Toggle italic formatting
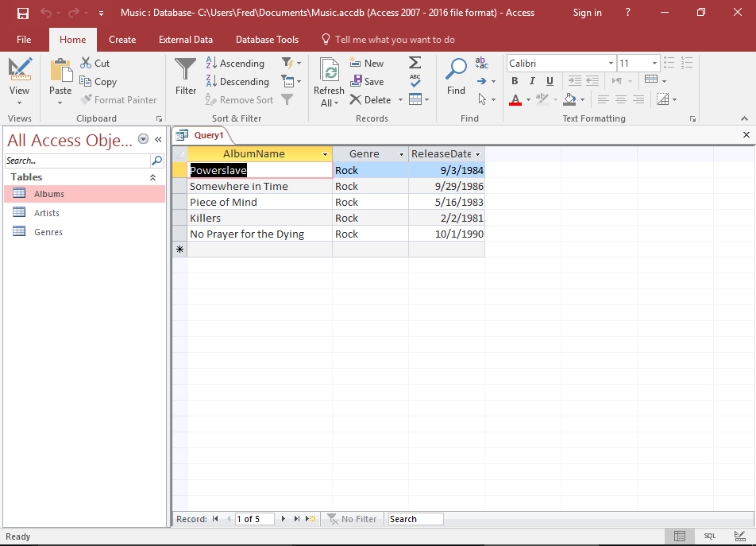Screen dimensions: 756x546 click(532, 81)
